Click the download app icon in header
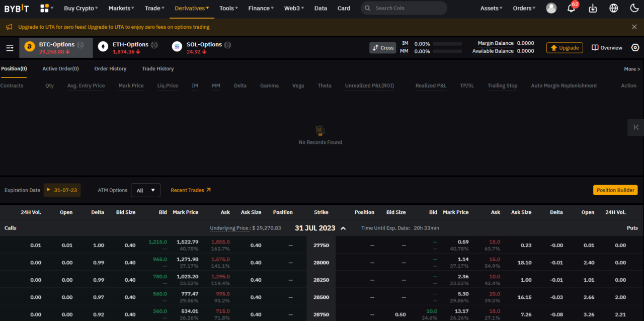 pyautogui.click(x=593, y=8)
